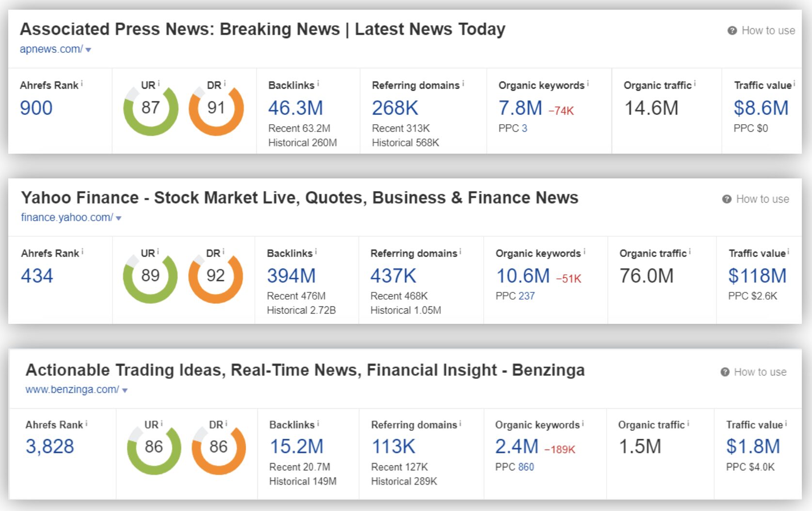Click the info icon beside Ahrefs Rank for apnews.com

pos(82,83)
